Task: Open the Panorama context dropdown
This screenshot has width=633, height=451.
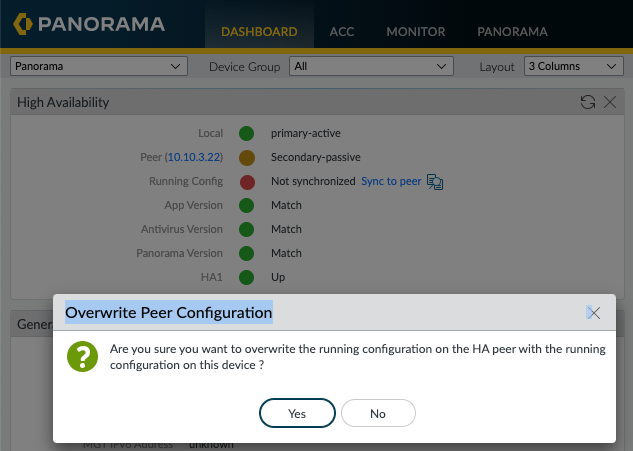Action: [99, 66]
